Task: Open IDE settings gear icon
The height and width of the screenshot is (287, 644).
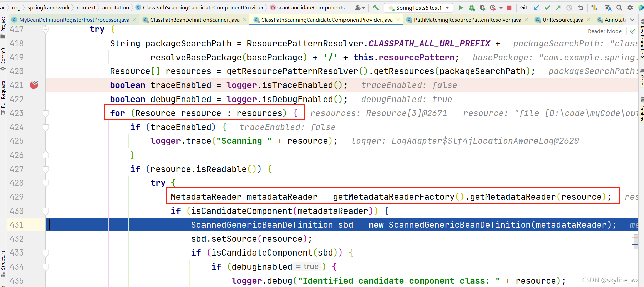Action: 630,7
